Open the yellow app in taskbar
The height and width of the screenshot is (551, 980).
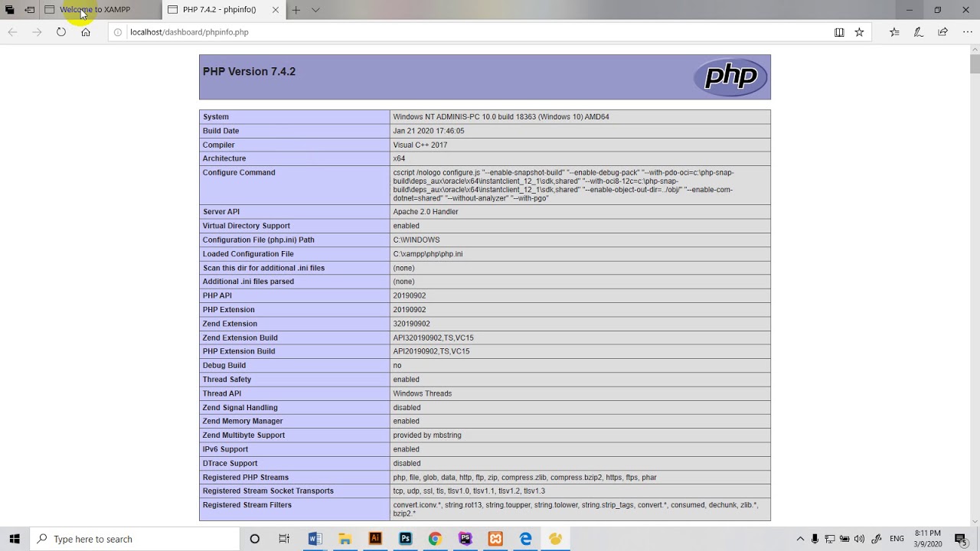(x=556, y=539)
